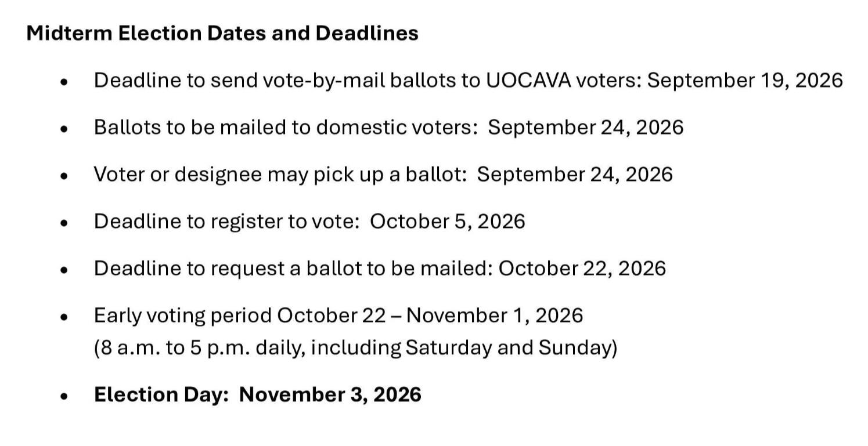Click the date November 3, 2026

[x=330, y=394]
